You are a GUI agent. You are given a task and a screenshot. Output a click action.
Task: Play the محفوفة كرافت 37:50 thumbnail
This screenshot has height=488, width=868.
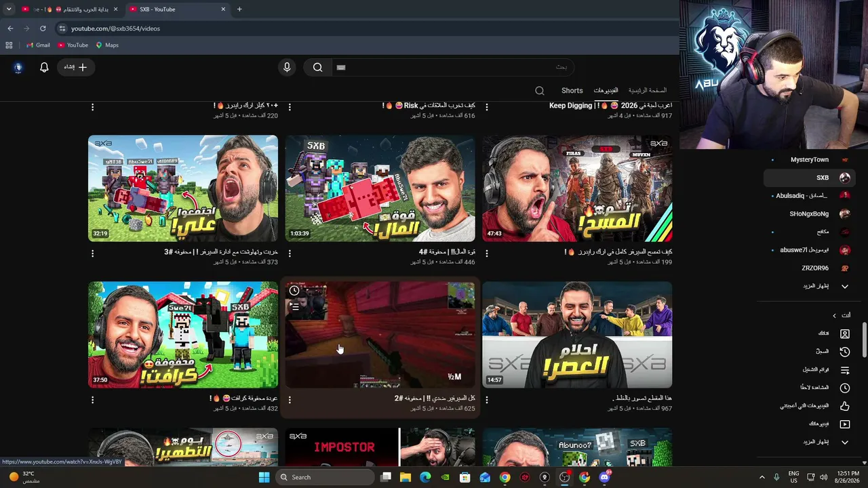(x=183, y=335)
